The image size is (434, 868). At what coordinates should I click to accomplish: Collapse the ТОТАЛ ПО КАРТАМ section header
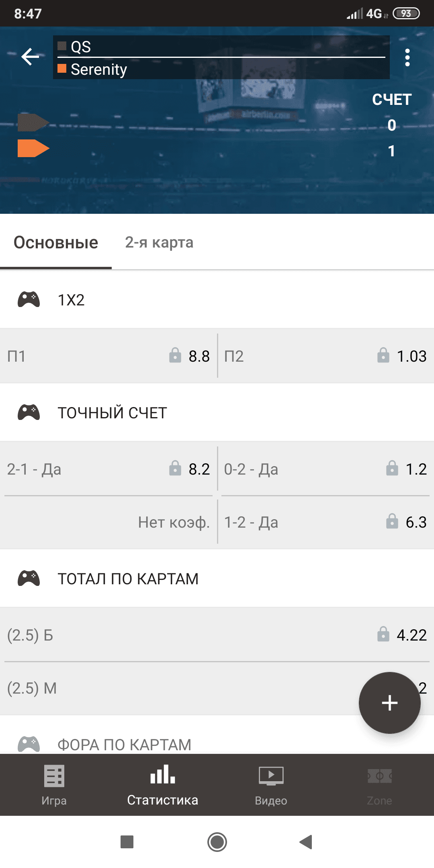coord(217,579)
